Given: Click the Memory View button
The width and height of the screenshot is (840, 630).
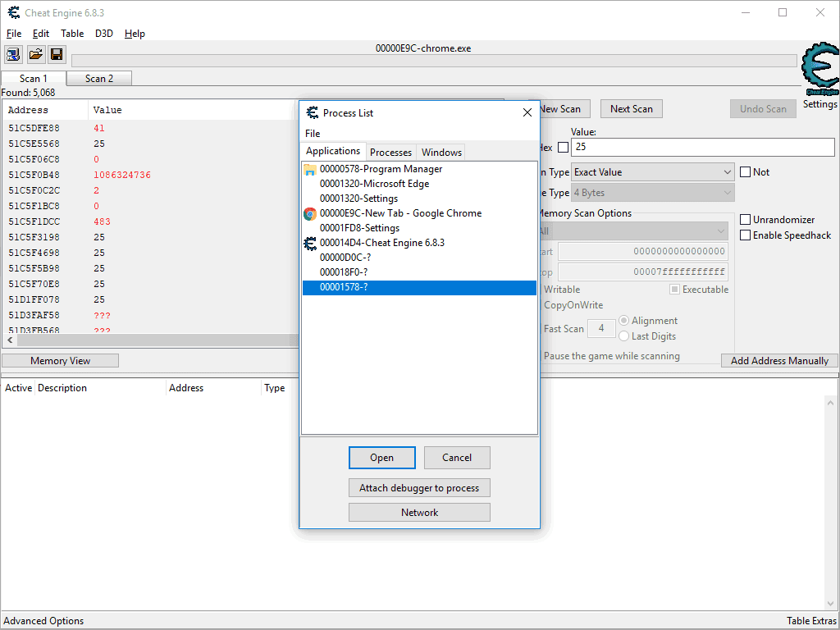Looking at the screenshot, I should point(61,361).
